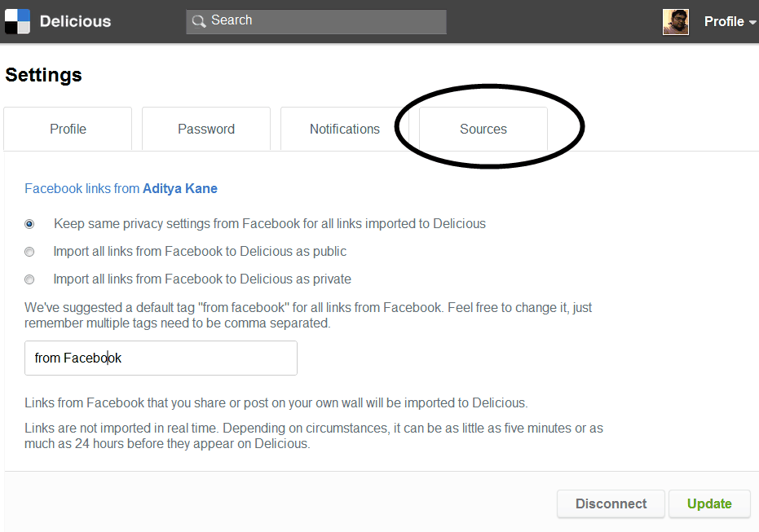The width and height of the screenshot is (759, 532).
Task: Select Import all links as public
Action: 29,252
